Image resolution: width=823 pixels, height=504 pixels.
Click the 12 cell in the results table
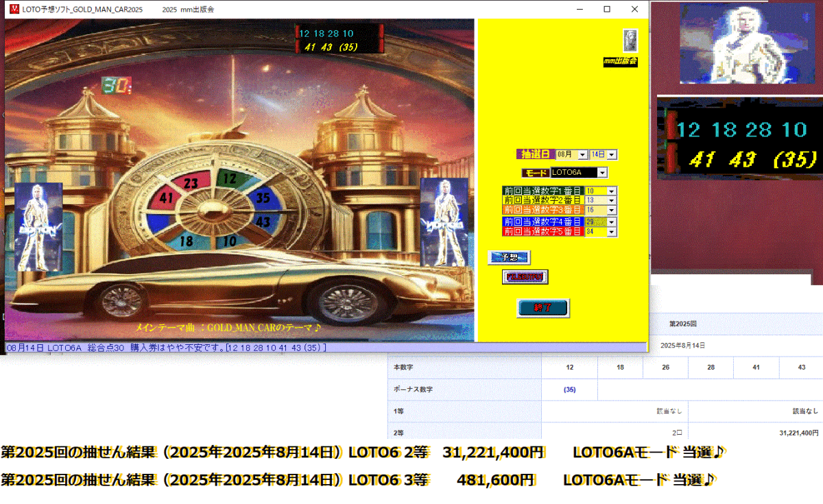tap(570, 368)
